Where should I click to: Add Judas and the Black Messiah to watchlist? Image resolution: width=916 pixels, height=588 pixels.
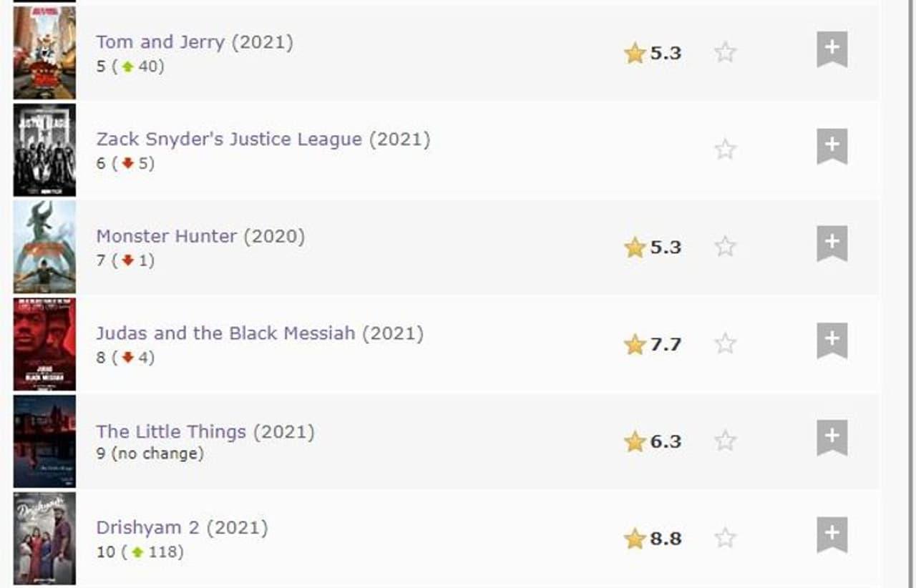click(832, 341)
